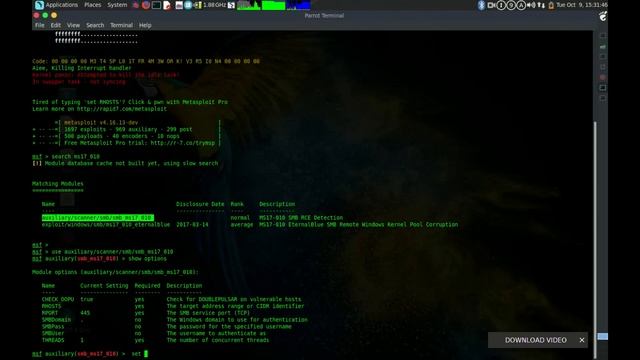Open the View menu

[73, 25]
